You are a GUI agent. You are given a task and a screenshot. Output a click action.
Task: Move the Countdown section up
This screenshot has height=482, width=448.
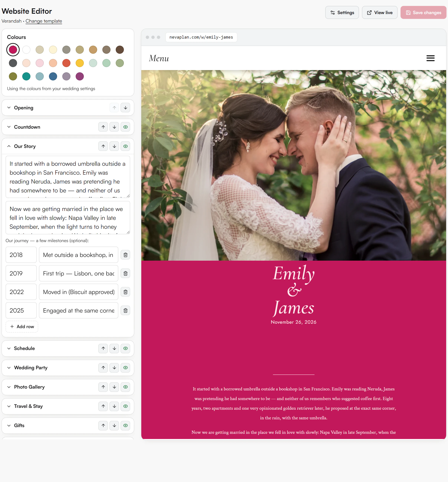point(103,127)
